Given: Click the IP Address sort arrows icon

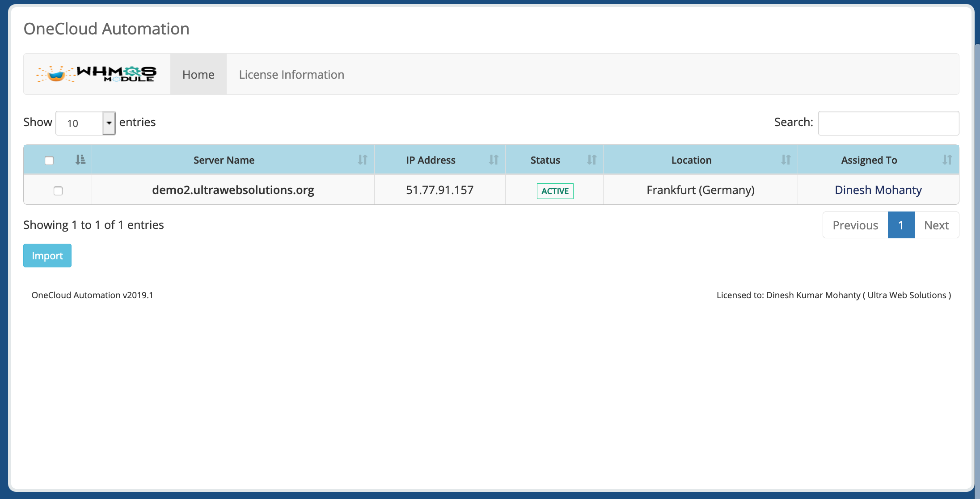Looking at the screenshot, I should coord(494,160).
